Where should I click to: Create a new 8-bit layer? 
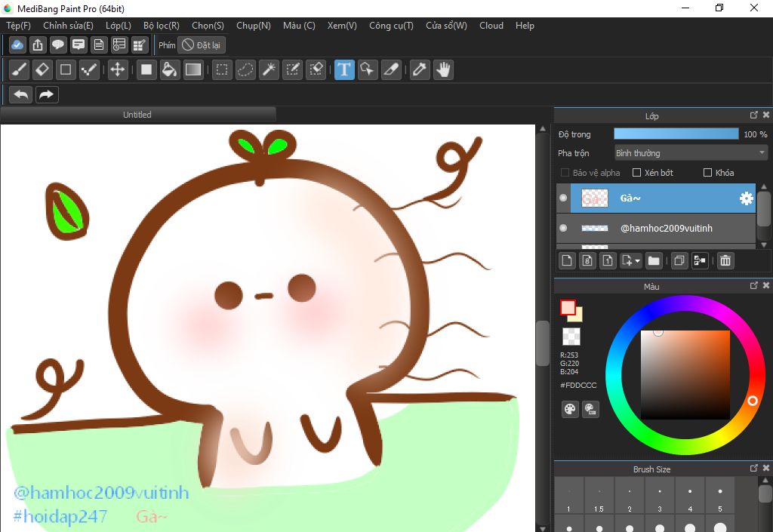pyautogui.click(x=587, y=260)
